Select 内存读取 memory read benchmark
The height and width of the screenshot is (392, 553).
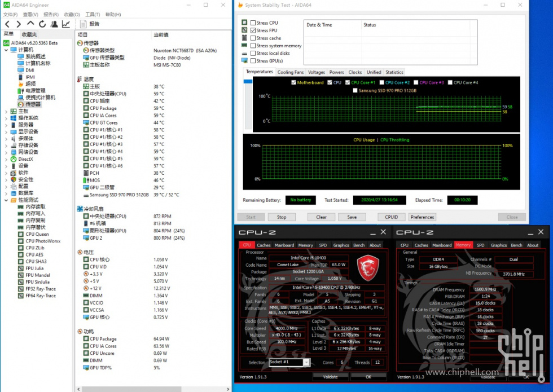tap(35, 206)
